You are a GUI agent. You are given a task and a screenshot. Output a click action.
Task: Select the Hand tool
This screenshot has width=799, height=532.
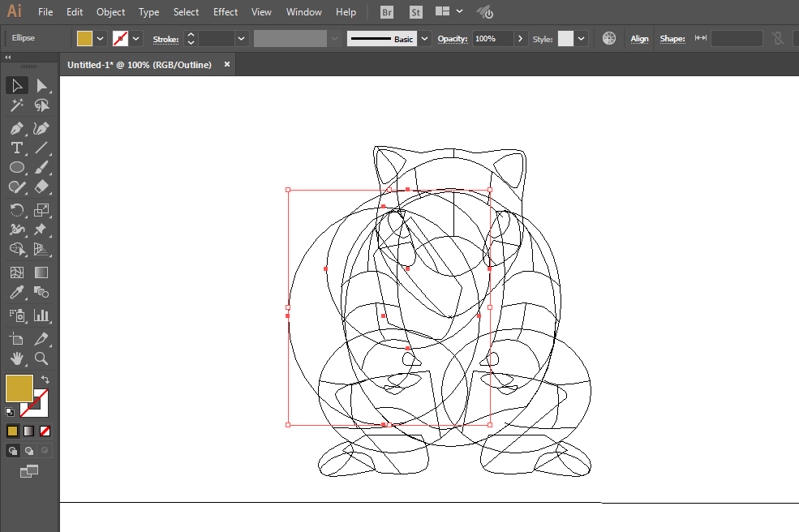17,358
